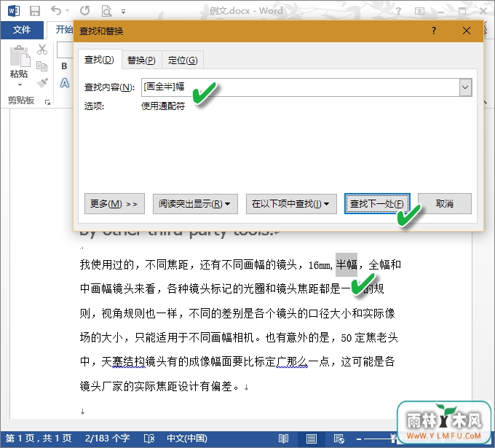Click the highlighted word 半幅 in document
This screenshot has height=448, width=495.
coord(346,264)
